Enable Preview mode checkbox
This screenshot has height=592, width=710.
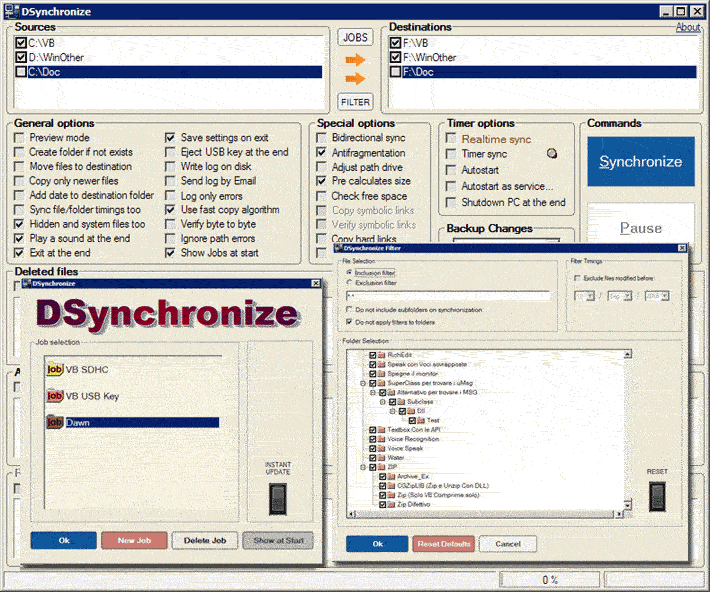pos(19,138)
